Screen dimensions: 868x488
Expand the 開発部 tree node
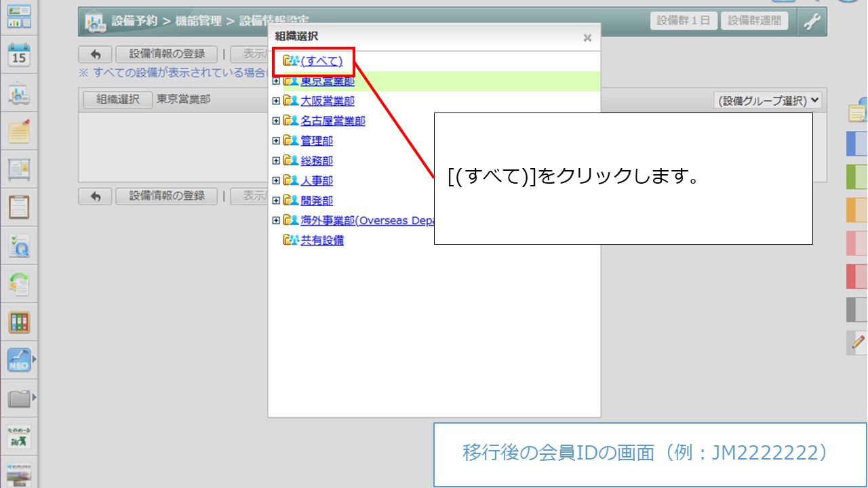276,201
